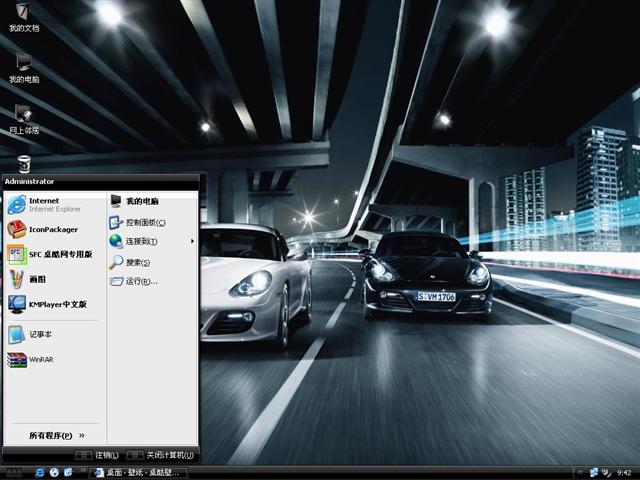Screen dimensions: 640x480
Task: Open Internet Explorer from the Start menu
Action: (x=45, y=204)
